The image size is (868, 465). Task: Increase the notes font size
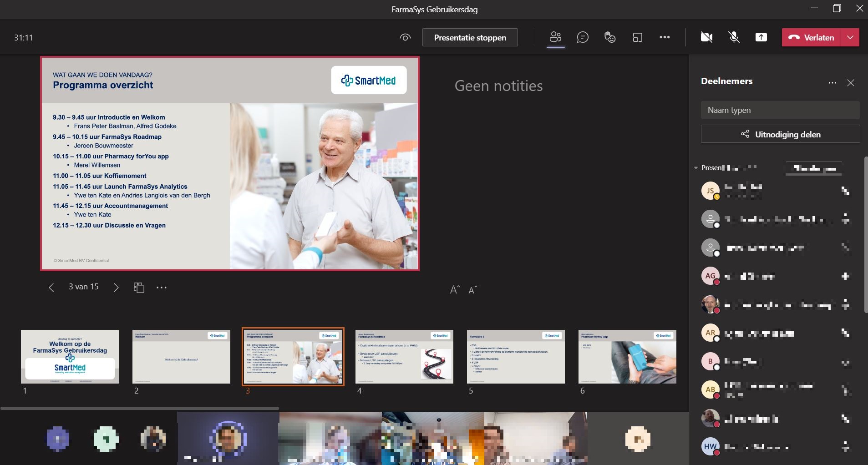[x=455, y=290]
